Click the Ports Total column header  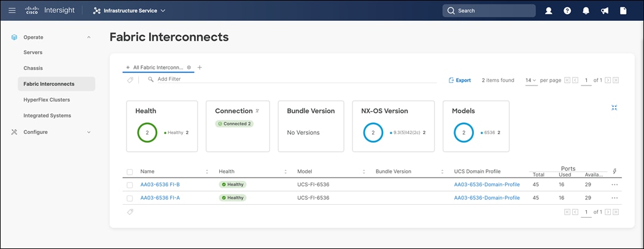538,175
